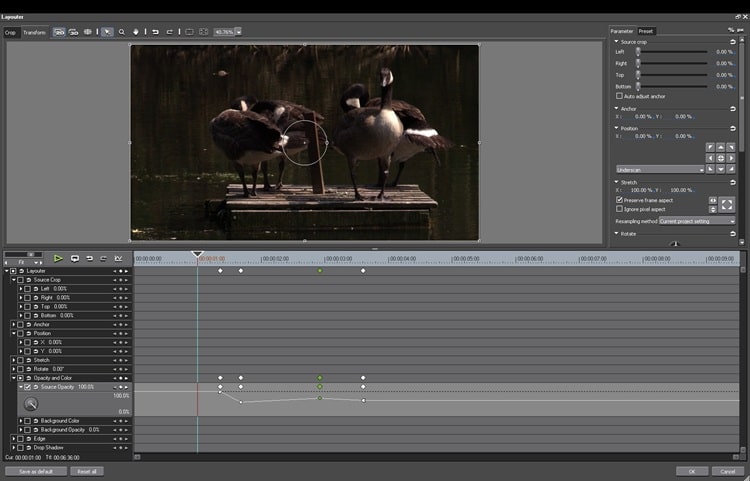Screen dimensions: 750x481
Task: Click the Cancel button
Action: [728, 472]
